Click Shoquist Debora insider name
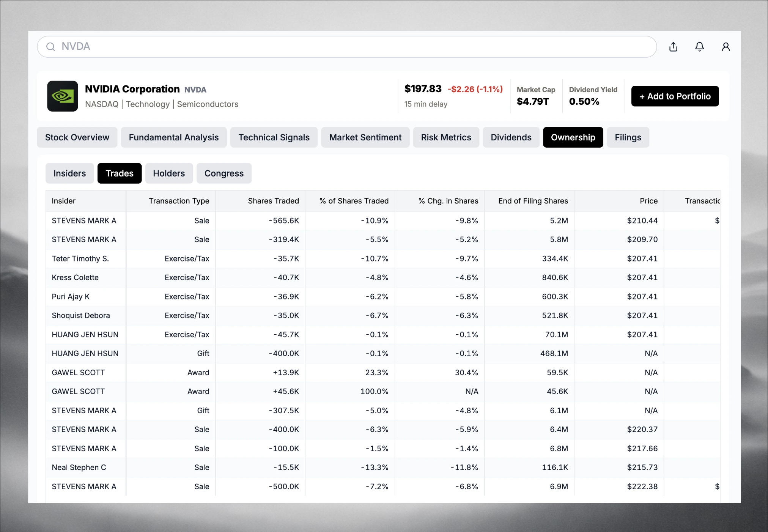This screenshot has width=768, height=532. point(81,316)
